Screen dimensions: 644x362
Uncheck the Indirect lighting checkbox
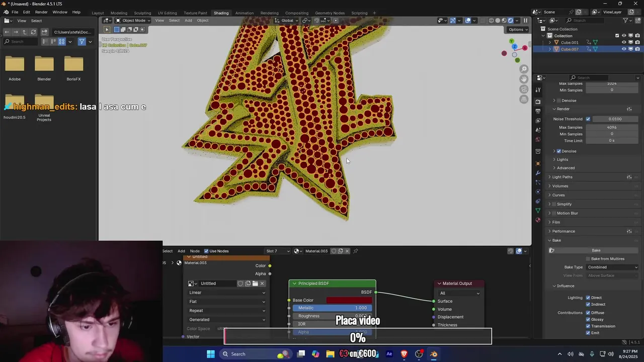pyautogui.click(x=588, y=304)
